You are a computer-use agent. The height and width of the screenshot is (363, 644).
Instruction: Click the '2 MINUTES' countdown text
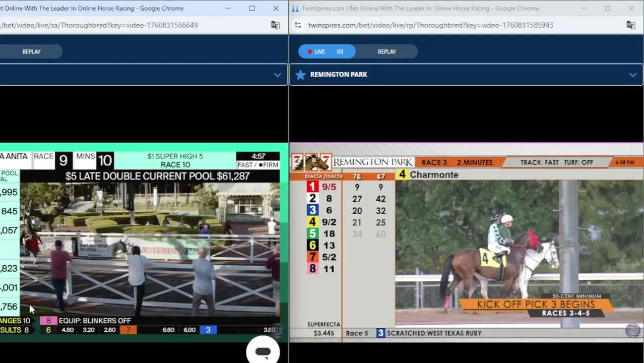(475, 162)
